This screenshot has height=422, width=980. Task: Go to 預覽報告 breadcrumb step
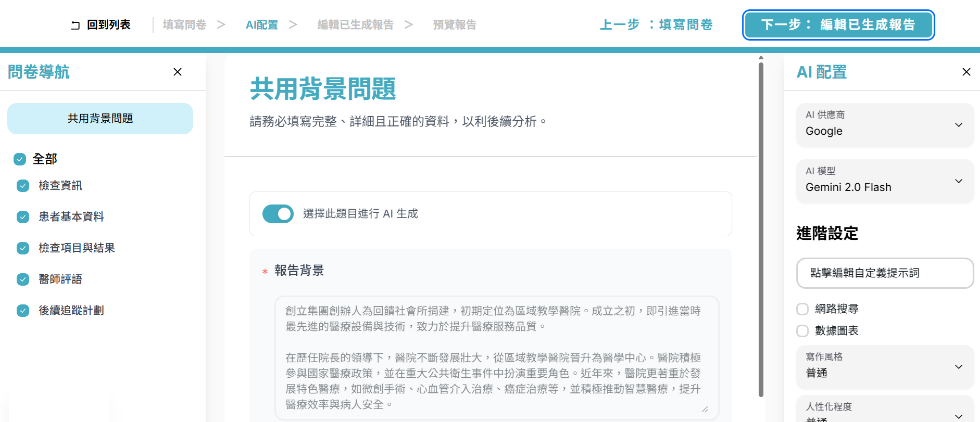click(x=455, y=25)
